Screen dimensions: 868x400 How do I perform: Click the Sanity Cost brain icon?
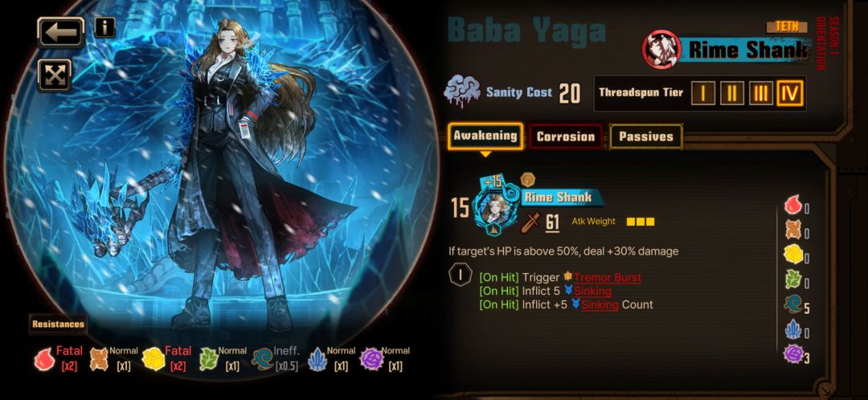462,92
